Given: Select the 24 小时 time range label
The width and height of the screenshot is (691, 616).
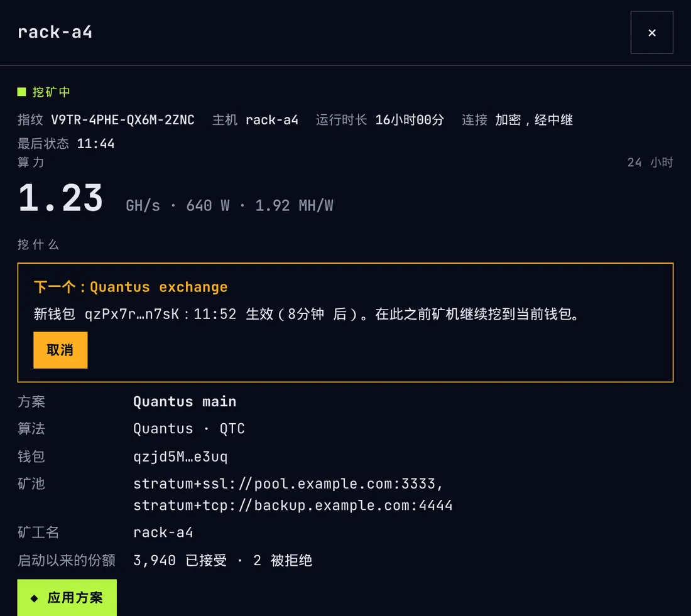Looking at the screenshot, I should [x=650, y=163].
